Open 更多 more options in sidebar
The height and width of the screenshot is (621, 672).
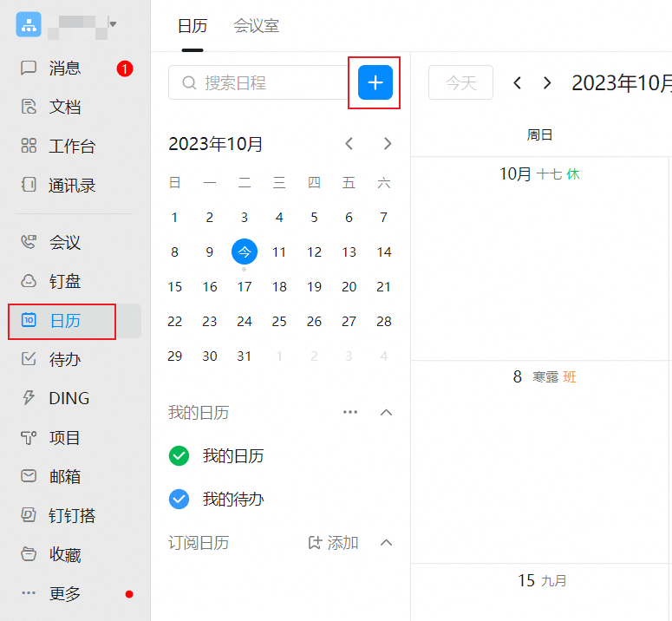[x=64, y=593]
